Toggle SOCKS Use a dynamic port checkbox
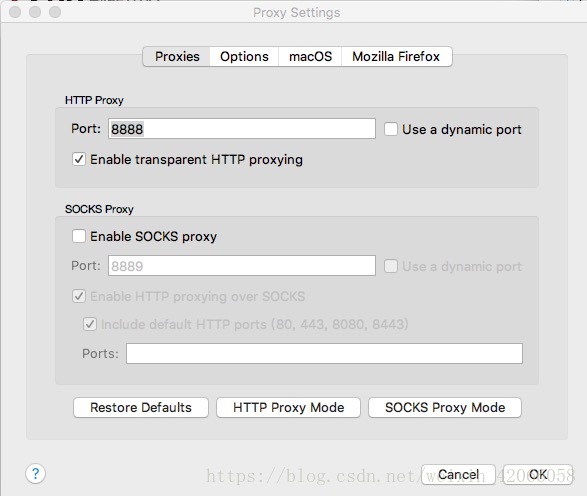The width and height of the screenshot is (587, 496). coord(390,266)
